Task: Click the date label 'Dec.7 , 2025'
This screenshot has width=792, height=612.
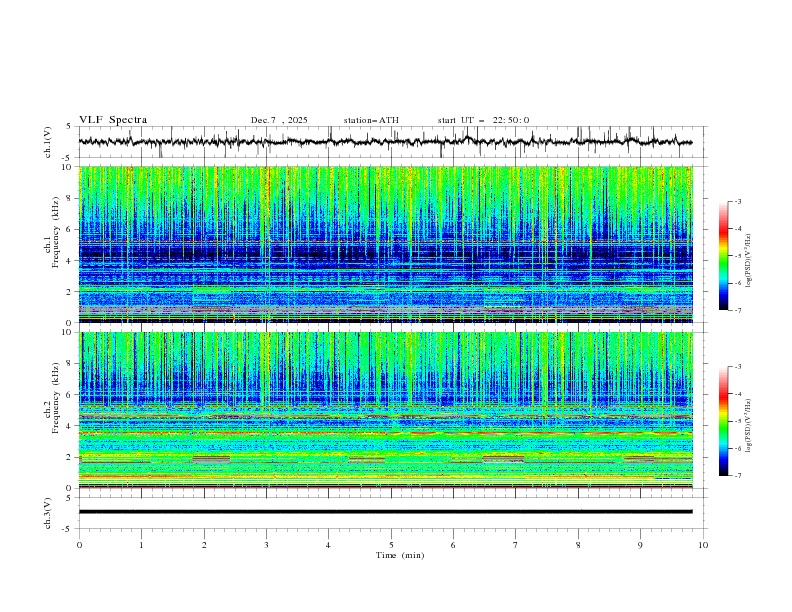Action: coord(279,120)
